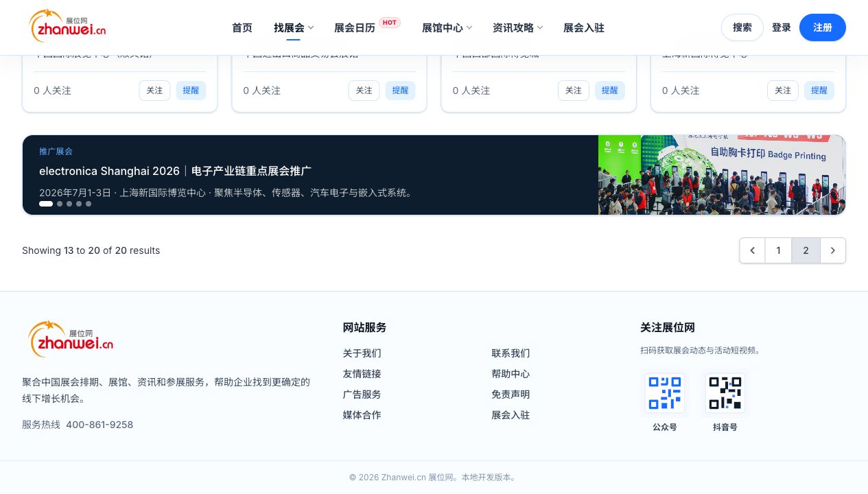Click 关注 on the first exhibition card
868x494 pixels.
[x=154, y=91]
